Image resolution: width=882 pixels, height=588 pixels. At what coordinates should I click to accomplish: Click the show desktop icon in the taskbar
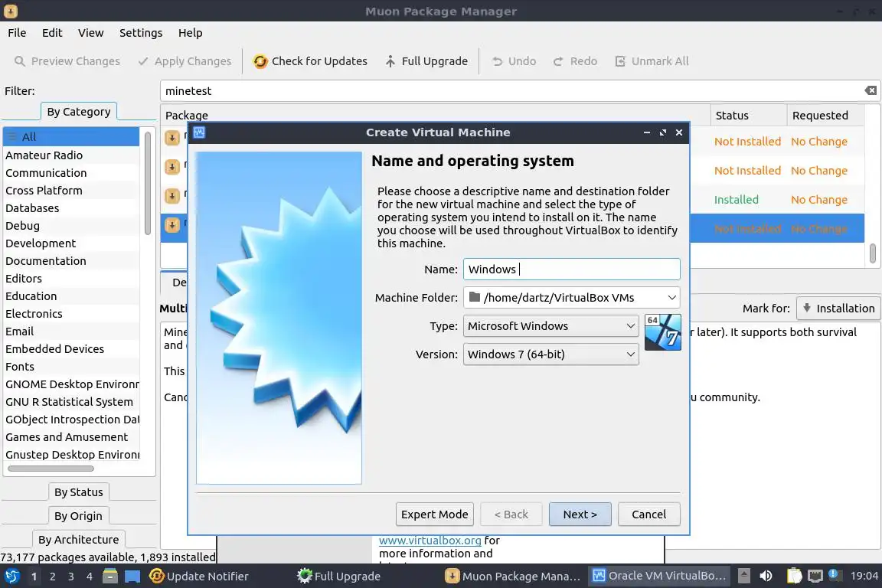point(132,577)
